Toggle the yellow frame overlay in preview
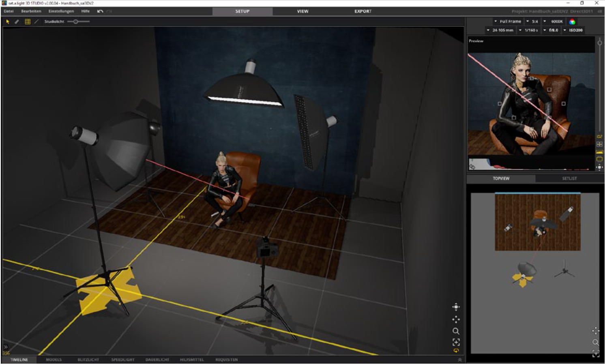The width and height of the screenshot is (605, 364). pyautogui.click(x=599, y=159)
